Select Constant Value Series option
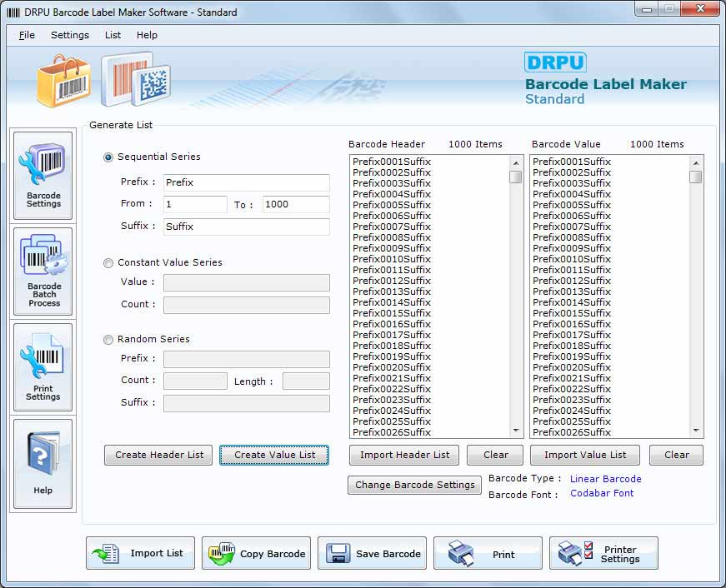 point(108,263)
